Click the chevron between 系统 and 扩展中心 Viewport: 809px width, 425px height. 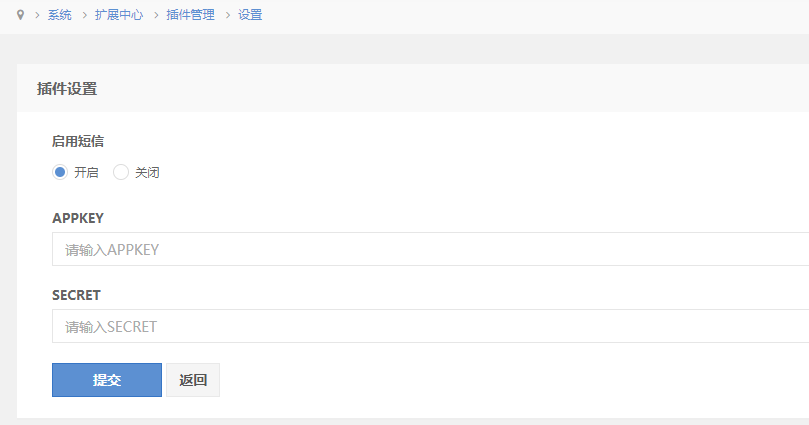click(x=84, y=16)
